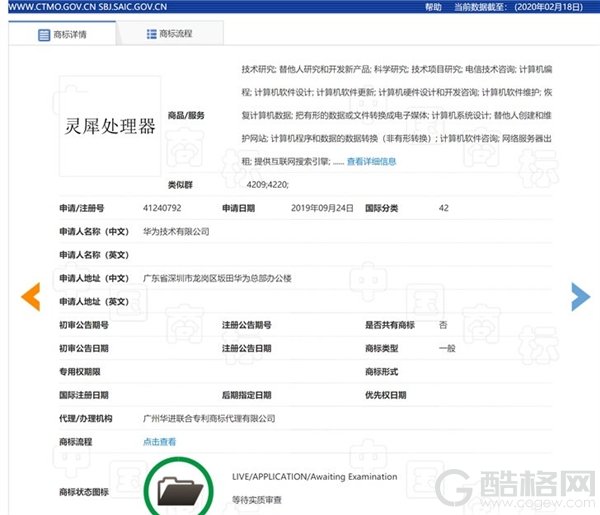Click the 申请/注册号 label

click(x=82, y=208)
